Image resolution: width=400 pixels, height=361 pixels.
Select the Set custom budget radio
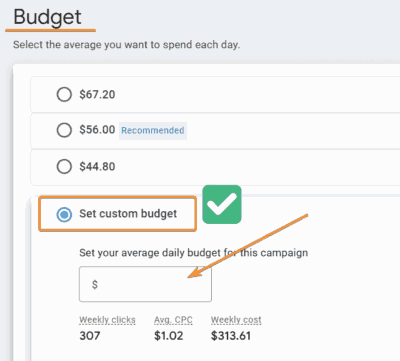(64, 214)
